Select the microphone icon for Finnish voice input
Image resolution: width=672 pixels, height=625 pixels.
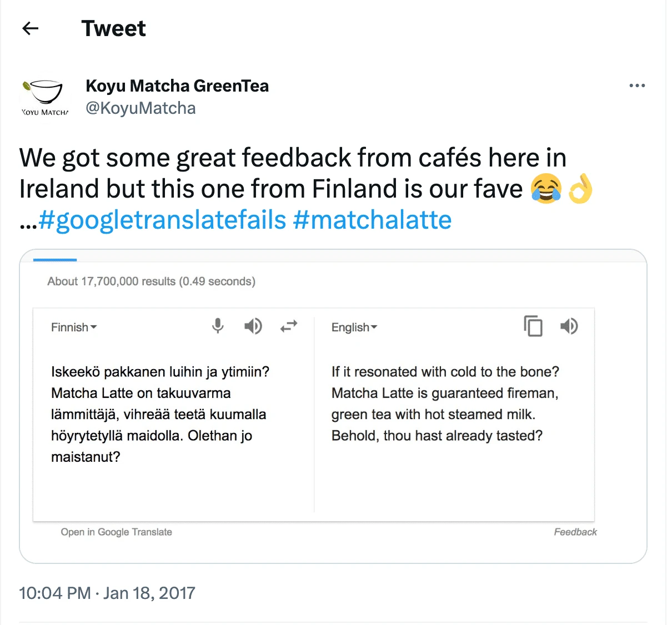[218, 326]
